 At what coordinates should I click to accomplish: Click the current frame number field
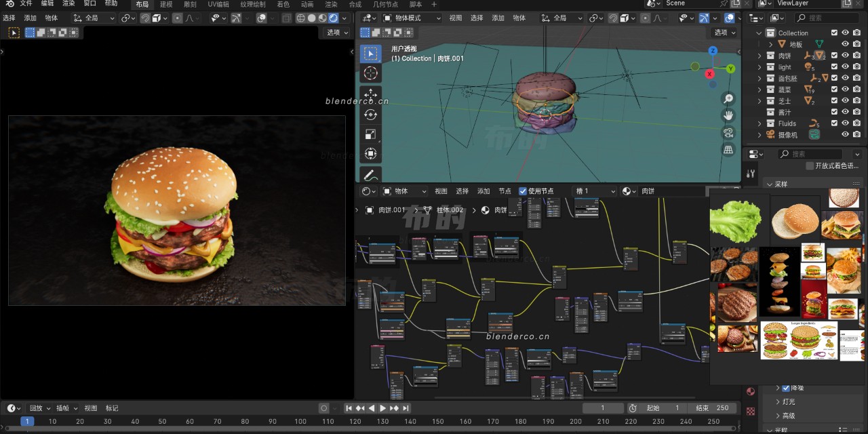pos(603,408)
